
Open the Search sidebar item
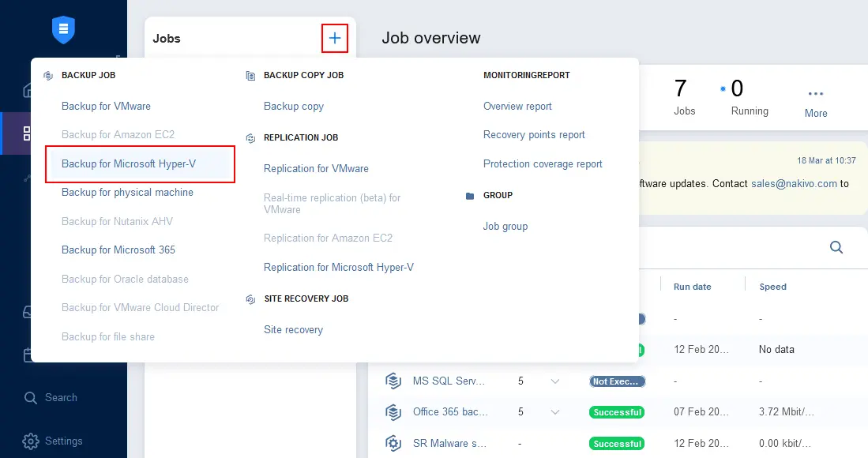tap(51, 398)
